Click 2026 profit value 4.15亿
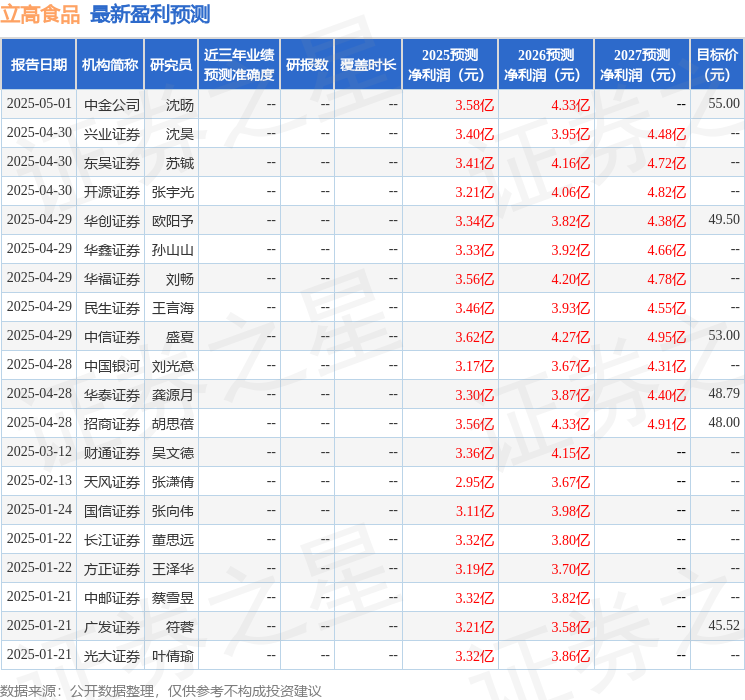Image resolution: width=745 pixels, height=700 pixels. (571, 453)
